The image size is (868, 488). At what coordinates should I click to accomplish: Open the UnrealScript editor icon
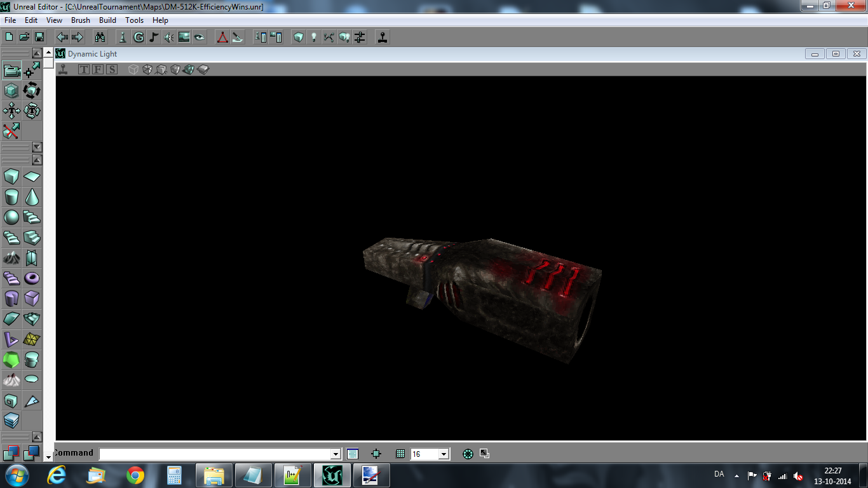(x=238, y=37)
